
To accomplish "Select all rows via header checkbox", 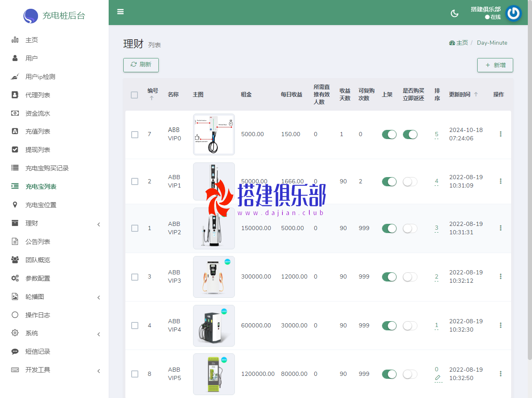I will pyautogui.click(x=134, y=95).
